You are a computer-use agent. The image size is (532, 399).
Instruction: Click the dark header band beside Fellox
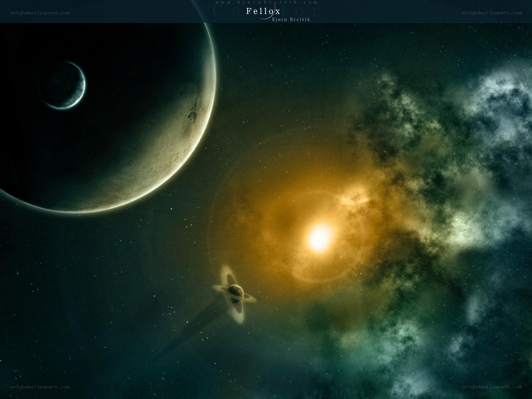133,11
